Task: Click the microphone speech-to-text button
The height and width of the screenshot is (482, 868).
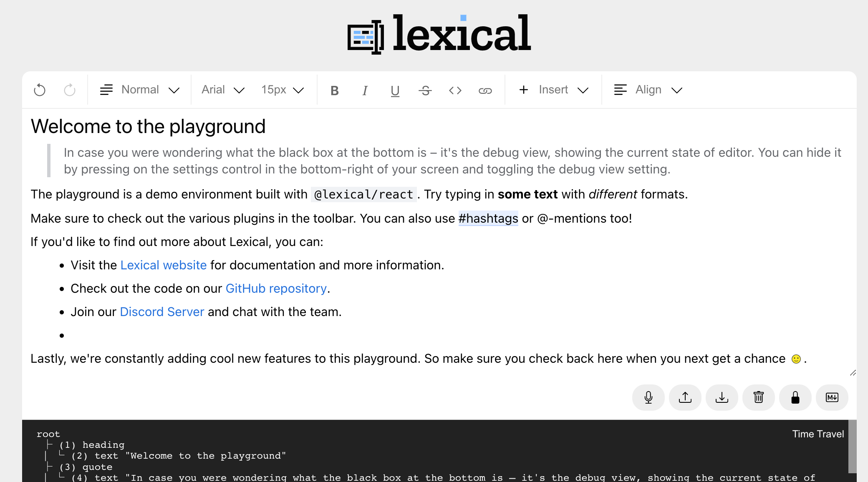Action: tap(648, 397)
